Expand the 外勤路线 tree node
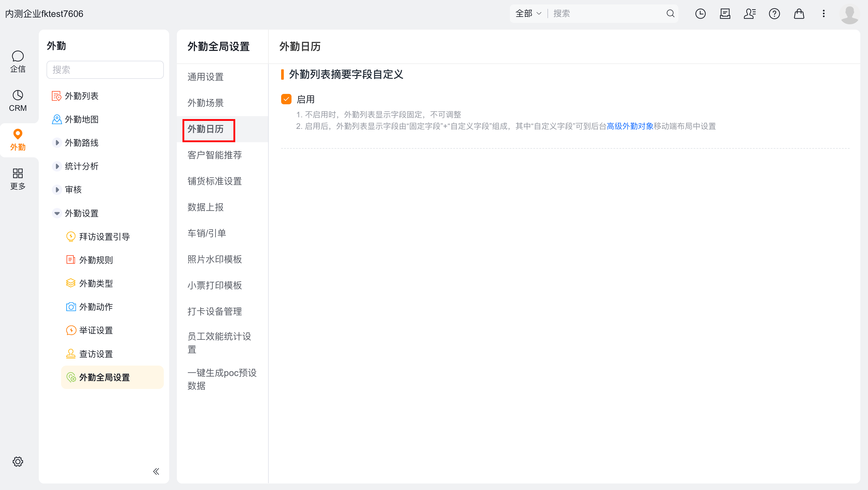Image resolution: width=868 pixels, height=490 pixels. pyautogui.click(x=57, y=142)
